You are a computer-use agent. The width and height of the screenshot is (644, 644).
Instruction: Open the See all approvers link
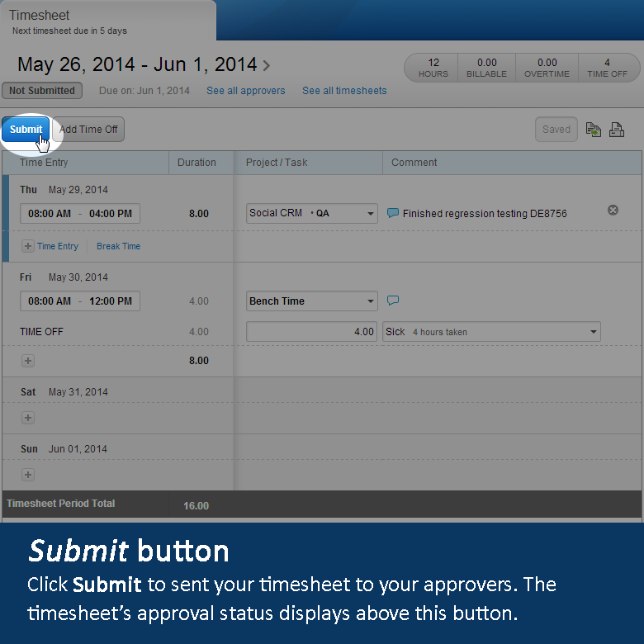click(x=245, y=91)
